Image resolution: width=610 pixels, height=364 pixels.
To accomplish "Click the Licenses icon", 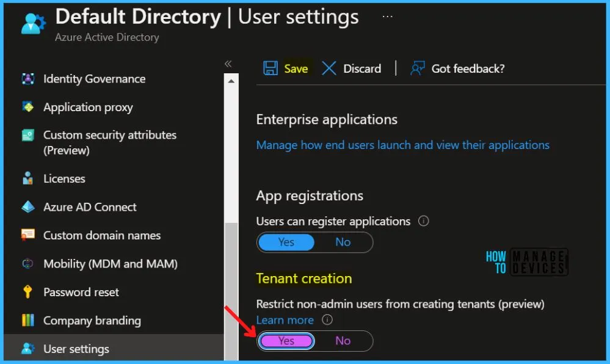I will coord(27,178).
